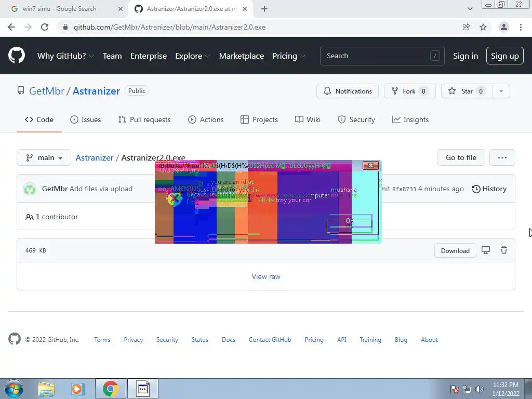This screenshot has width=532, height=399.
Task: Open GetMbr owner link
Action: (46, 91)
